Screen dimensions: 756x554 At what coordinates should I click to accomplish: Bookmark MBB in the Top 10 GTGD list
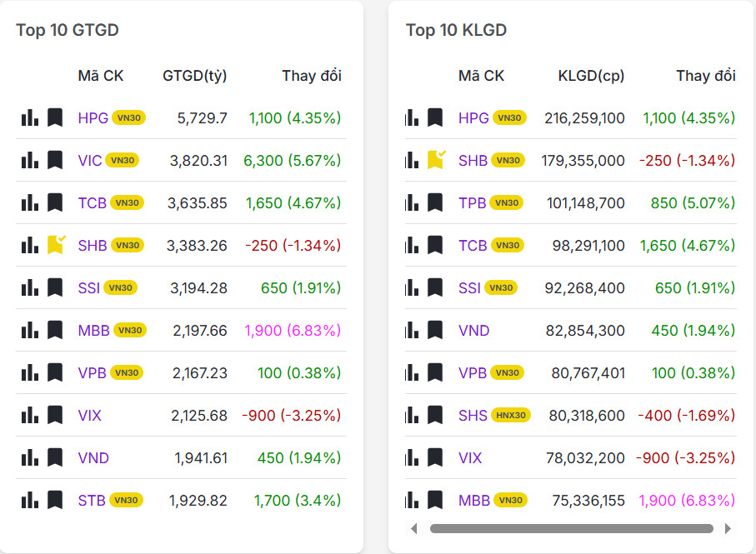pos(55,330)
